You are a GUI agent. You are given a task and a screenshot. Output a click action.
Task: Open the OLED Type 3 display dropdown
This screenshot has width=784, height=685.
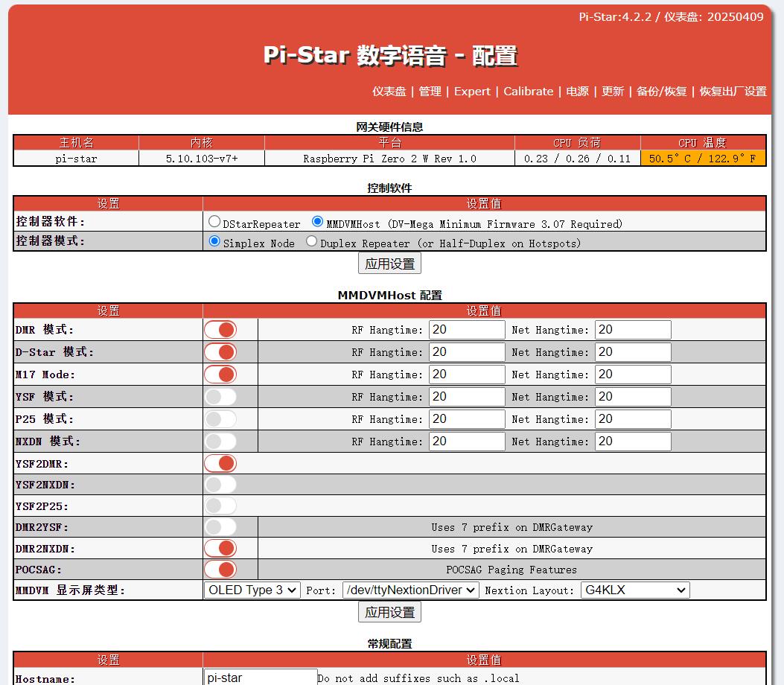tap(252, 590)
